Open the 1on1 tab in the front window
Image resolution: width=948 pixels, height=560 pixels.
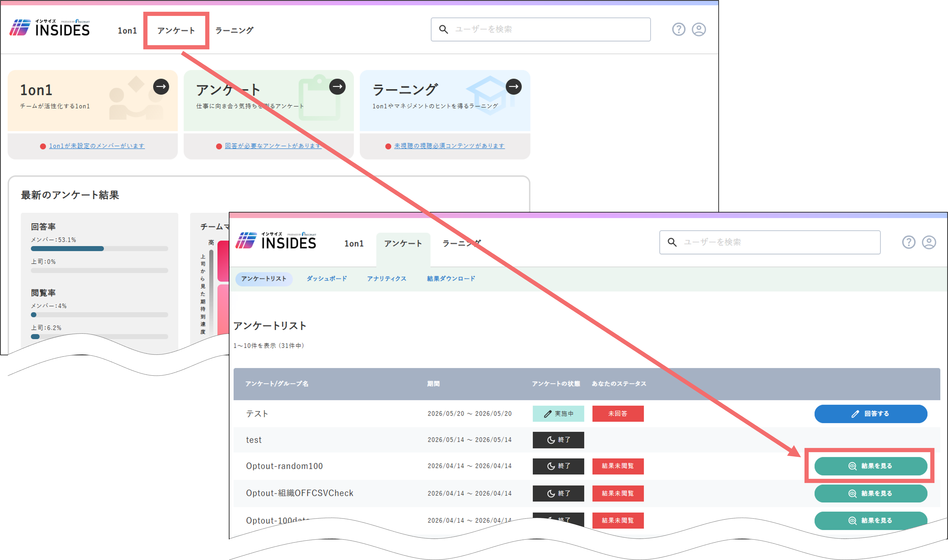tap(354, 243)
